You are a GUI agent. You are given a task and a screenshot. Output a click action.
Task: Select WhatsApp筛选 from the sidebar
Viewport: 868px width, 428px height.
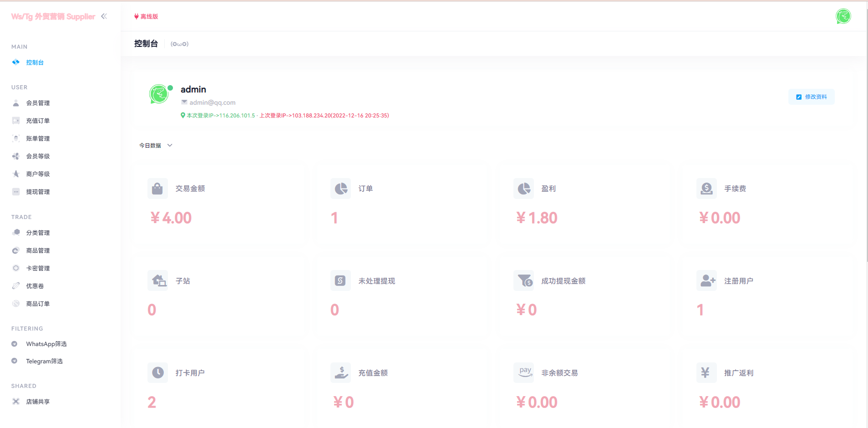point(46,344)
